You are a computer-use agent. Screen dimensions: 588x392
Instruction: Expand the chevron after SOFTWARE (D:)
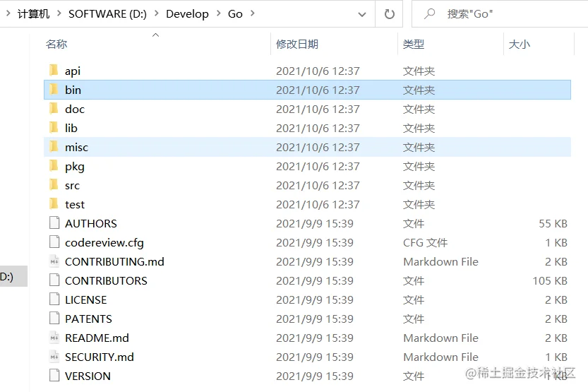[157, 13]
